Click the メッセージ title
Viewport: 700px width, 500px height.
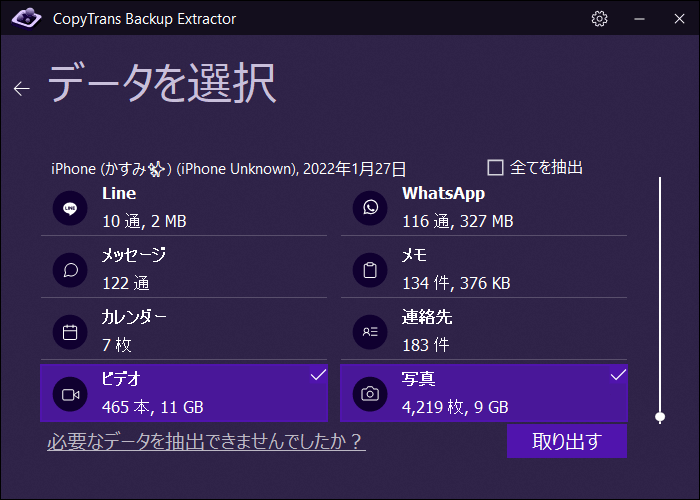coord(133,255)
